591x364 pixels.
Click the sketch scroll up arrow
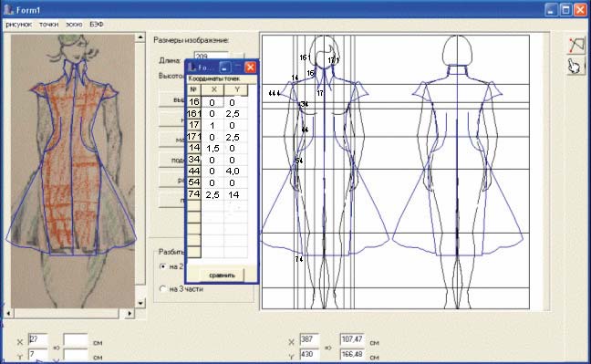(x=140, y=37)
